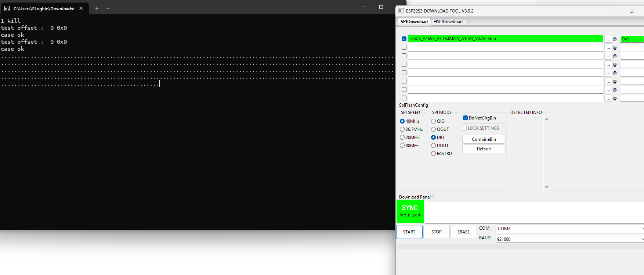Select the 80MHz SPI speed option

402,146
